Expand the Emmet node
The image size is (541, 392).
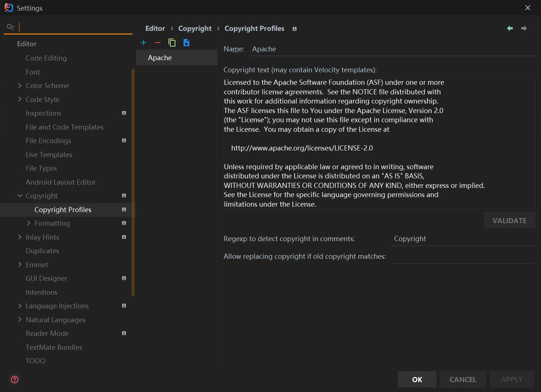click(20, 265)
